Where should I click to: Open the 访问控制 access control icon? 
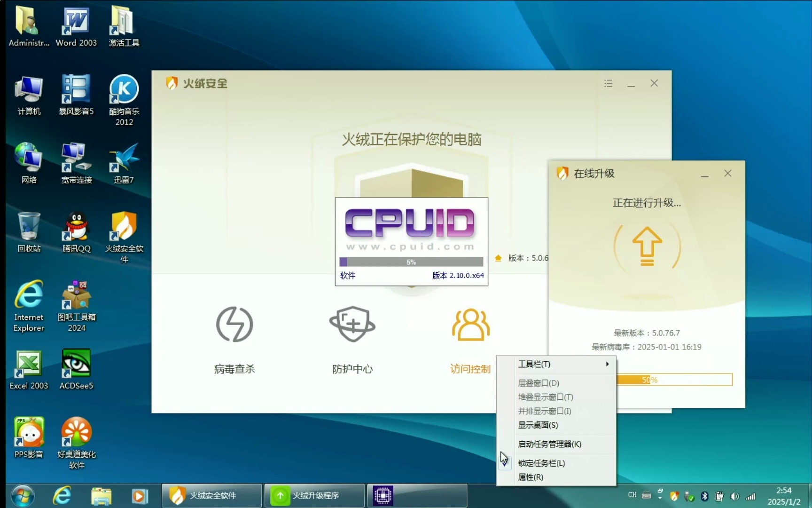pos(470,325)
